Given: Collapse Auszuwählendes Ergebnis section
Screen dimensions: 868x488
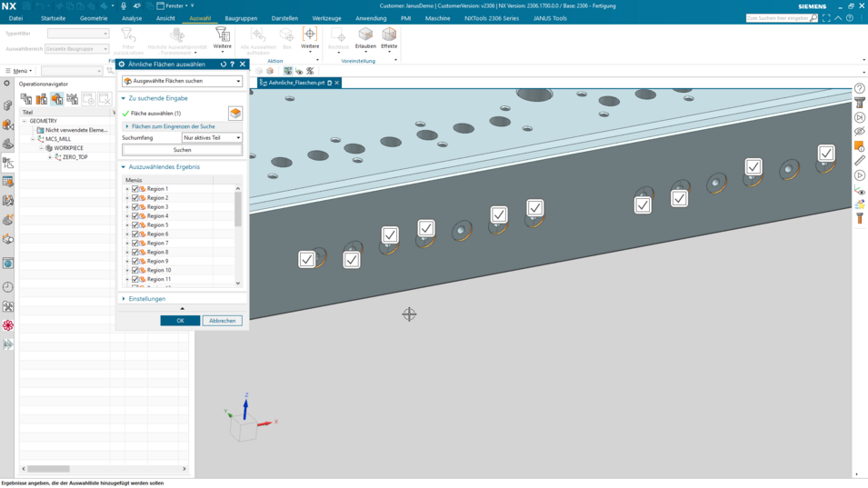Looking at the screenshot, I should point(124,166).
